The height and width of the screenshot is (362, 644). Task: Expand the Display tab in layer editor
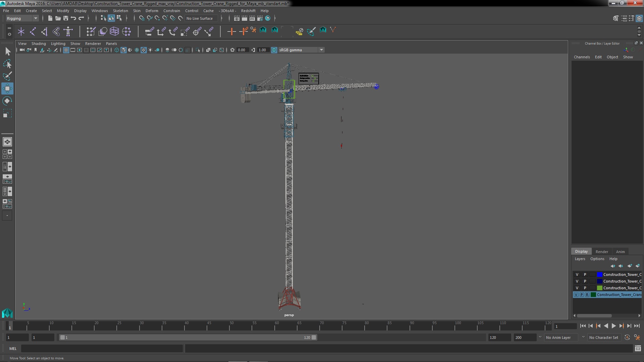[x=582, y=251]
